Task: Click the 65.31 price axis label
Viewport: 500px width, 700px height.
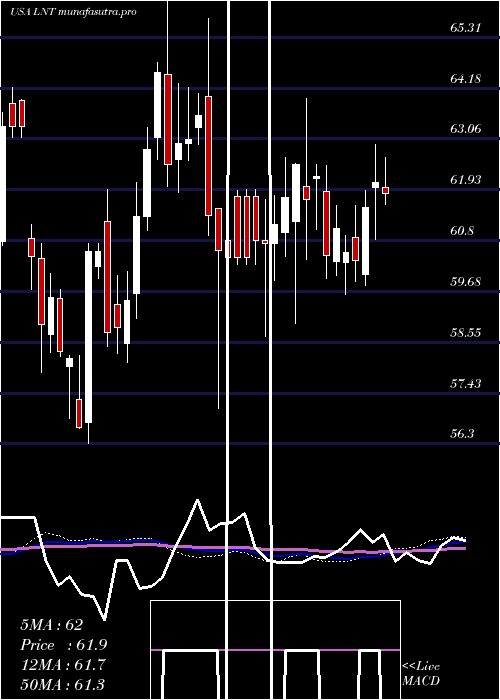Action: 466,28
